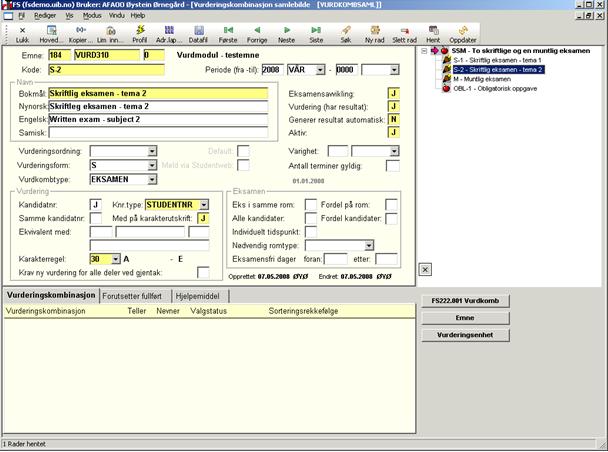This screenshot has width=608, height=452.
Task: Go to first record with Første
Action: pyautogui.click(x=230, y=33)
